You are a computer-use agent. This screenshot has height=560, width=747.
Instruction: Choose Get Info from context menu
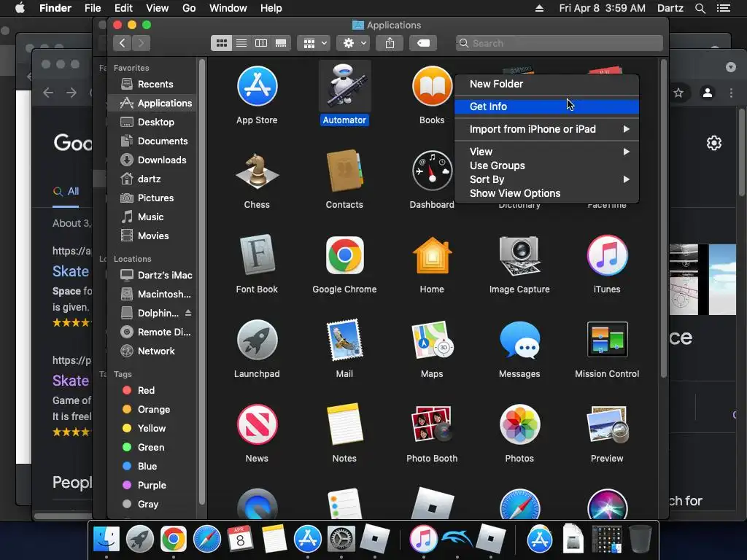546,106
